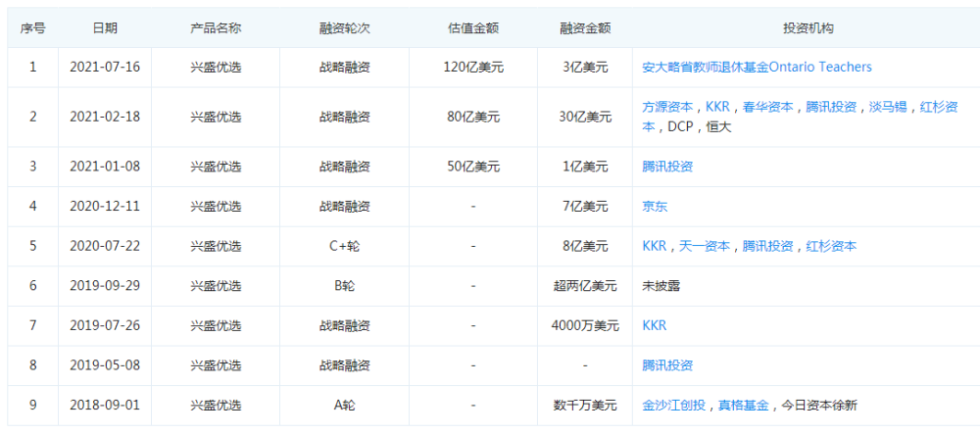980x434 pixels.
Task: Select the date 2020-12-11
Action: pyautogui.click(x=105, y=207)
